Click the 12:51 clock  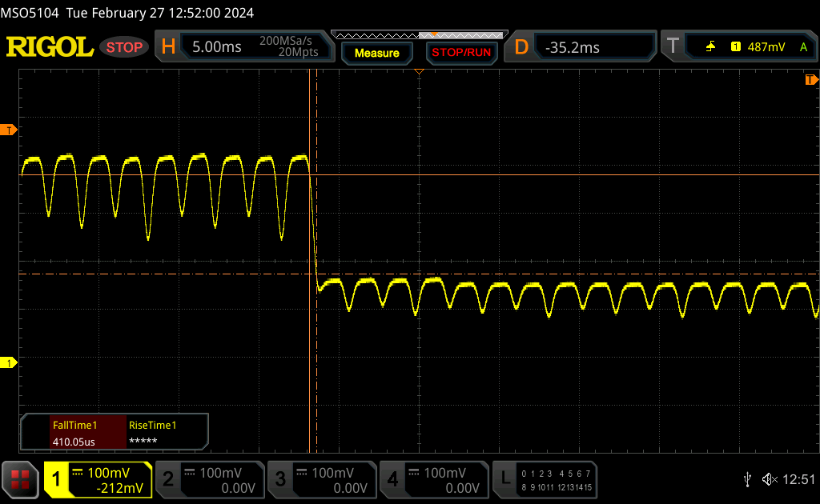coord(798,479)
